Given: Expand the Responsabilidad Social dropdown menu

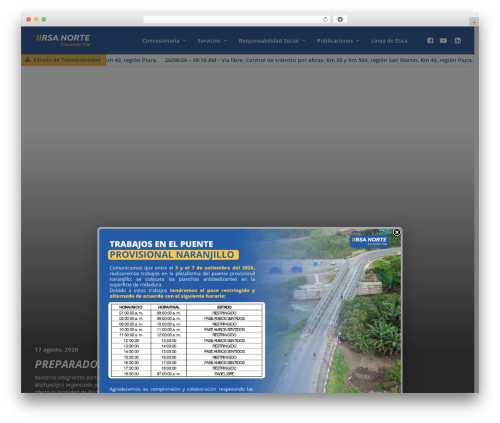Looking at the screenshot, I should pyautogui.click(x=272, y=41).
